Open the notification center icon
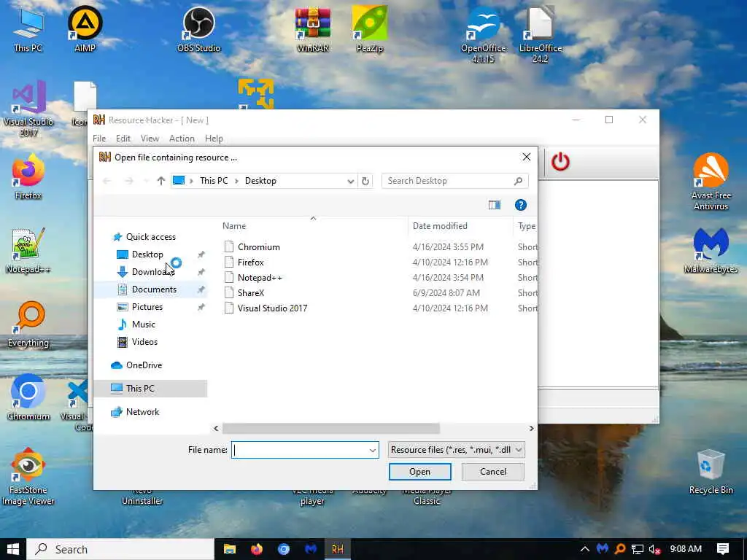747x560 pixels. click(x=723, y=549)
